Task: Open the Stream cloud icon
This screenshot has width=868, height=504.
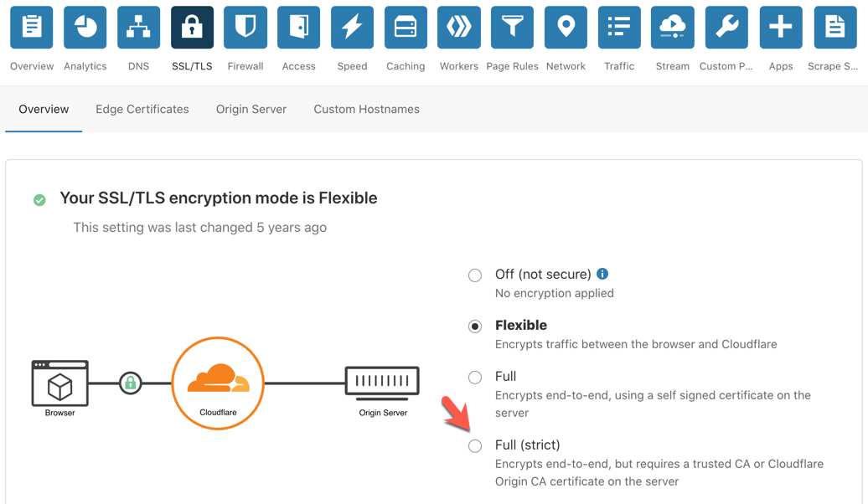Action: point(672,28)
